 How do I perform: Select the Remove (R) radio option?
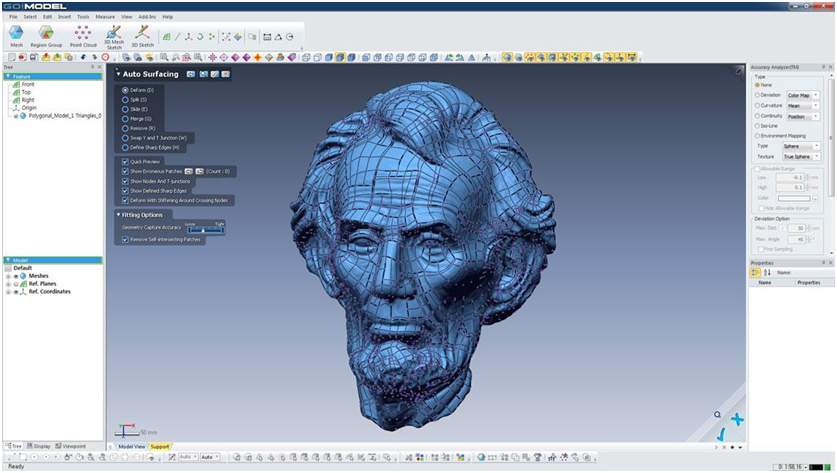[125, 128]
